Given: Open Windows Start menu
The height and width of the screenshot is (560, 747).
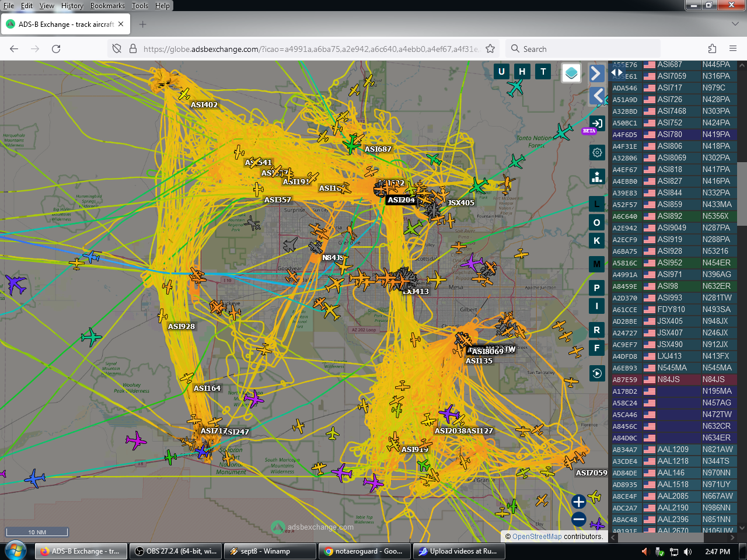Looking at the screenshot, I should pos(16,551).
